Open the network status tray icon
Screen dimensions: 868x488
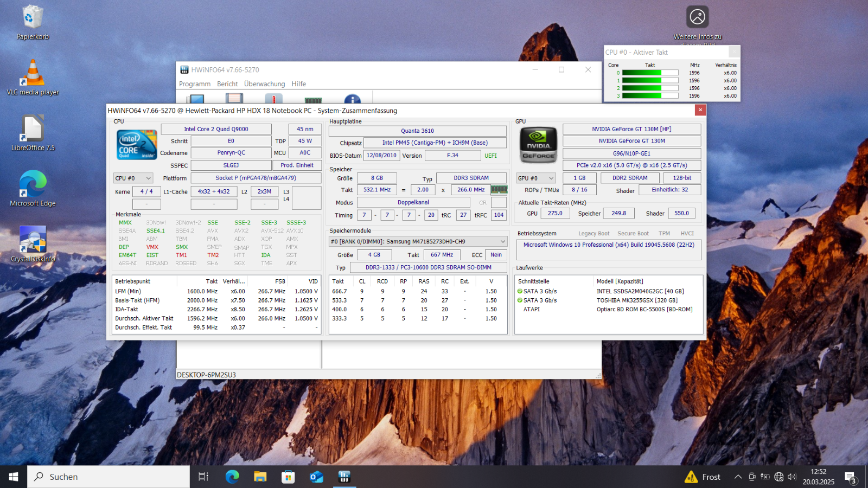tap(779, 477)
